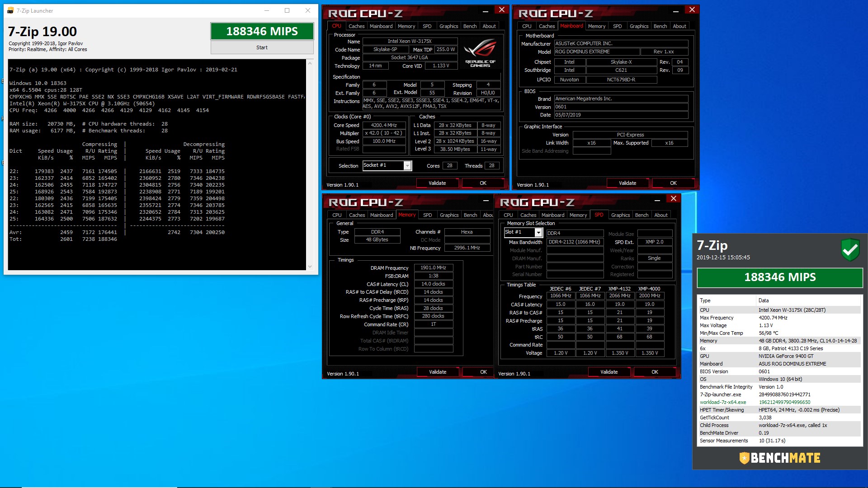868x488 pixels.
Task: Click the green workload-7z-x64.exe entry
Action: (x=723, y=402)
